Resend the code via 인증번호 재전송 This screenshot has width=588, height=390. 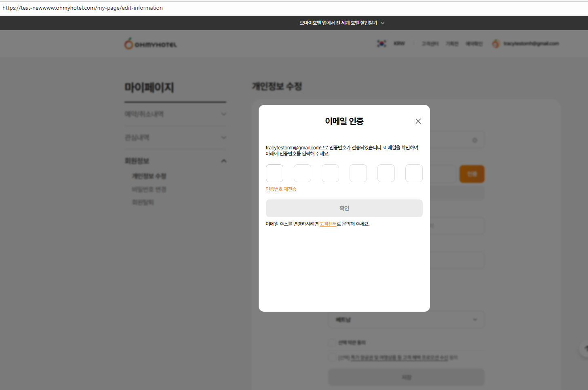click(x=281, y=189)
